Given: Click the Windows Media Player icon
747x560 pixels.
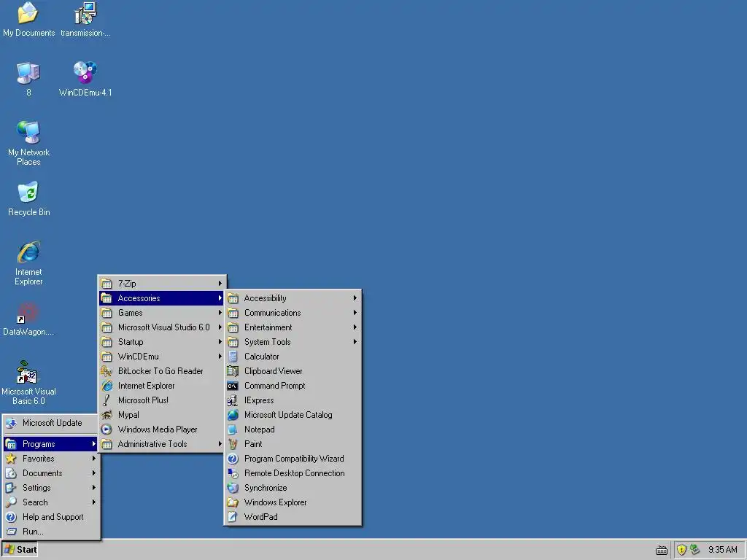Looking at the screenshot, I should click(x=107, y=429).
